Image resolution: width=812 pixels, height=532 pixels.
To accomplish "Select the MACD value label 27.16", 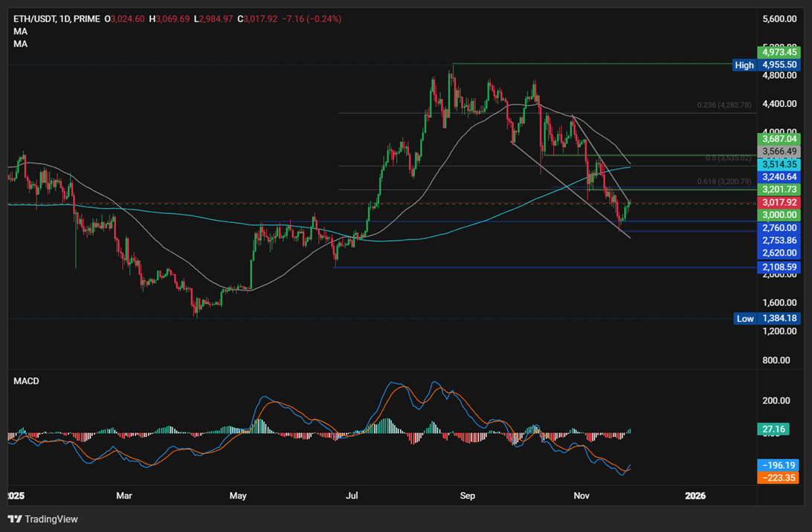I will (x=775, y=429).
